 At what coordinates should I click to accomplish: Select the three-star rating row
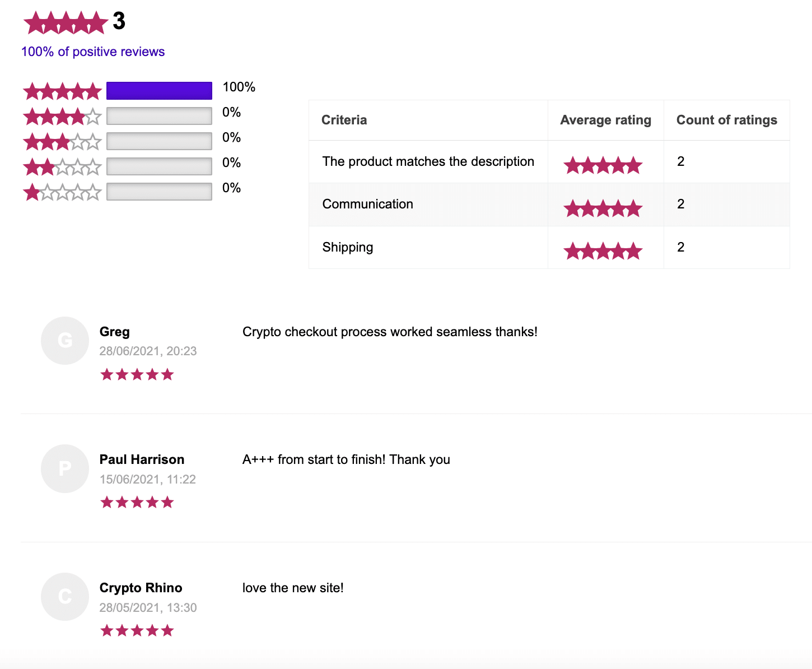132,141
